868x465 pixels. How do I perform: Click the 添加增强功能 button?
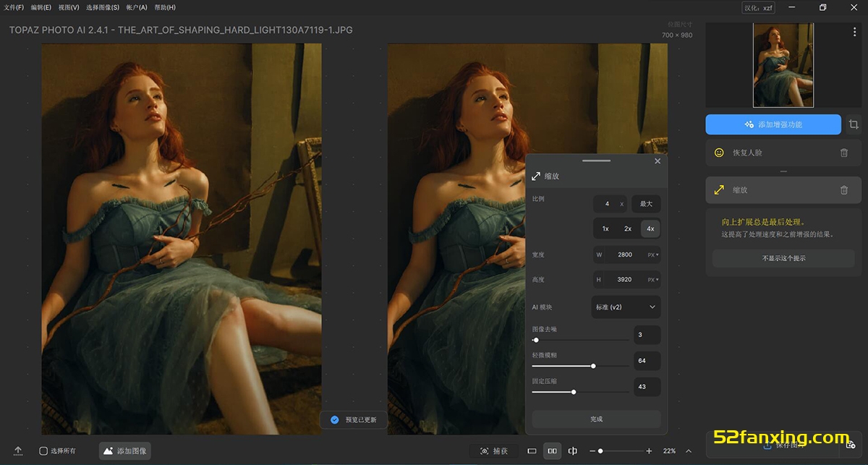[773, 124]
